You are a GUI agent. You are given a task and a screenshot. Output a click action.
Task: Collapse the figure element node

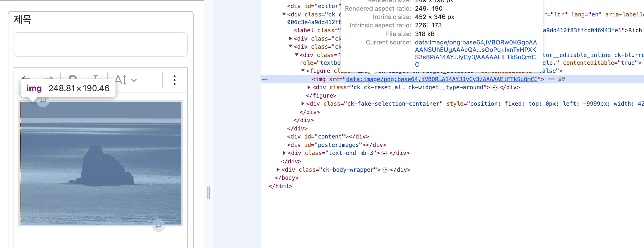303,71
